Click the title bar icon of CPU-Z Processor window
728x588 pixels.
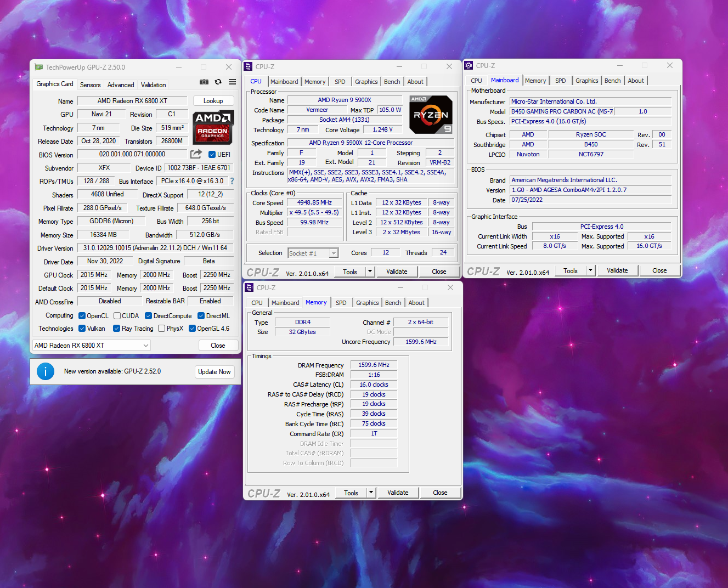(249, 66)
